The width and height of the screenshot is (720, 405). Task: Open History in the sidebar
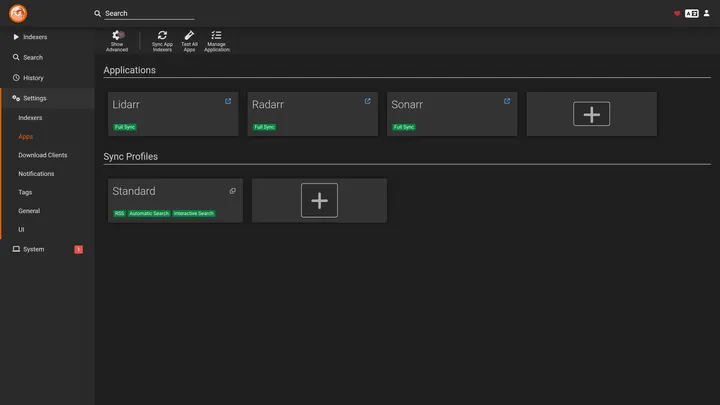(47, 78)
